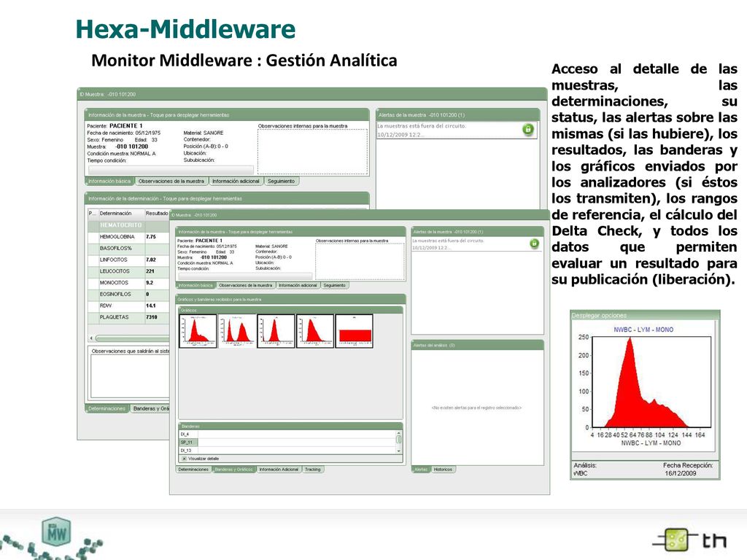Click the green lock icon in the front window's alert
Viewport: 747px width, 560px height.
click(535, 244)
